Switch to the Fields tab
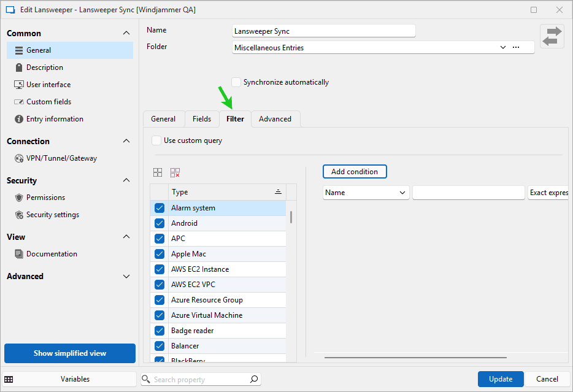Viewport: 573px width, 392px height. [201, 119]
